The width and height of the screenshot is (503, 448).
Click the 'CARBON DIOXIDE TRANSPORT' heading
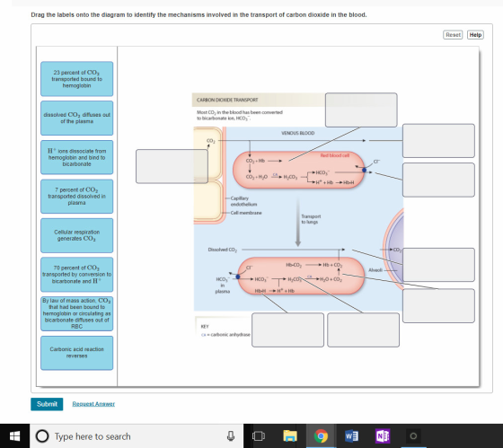227,100
